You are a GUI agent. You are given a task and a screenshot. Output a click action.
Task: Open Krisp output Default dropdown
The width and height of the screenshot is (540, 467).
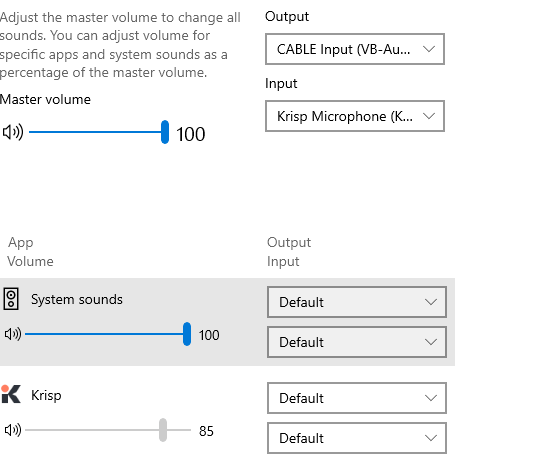(357, 398)
